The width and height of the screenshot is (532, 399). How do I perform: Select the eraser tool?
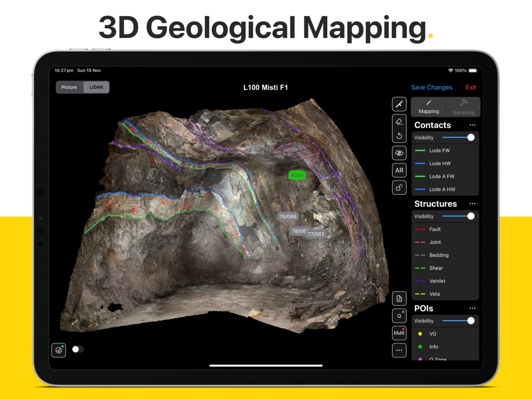coord(399,122)
